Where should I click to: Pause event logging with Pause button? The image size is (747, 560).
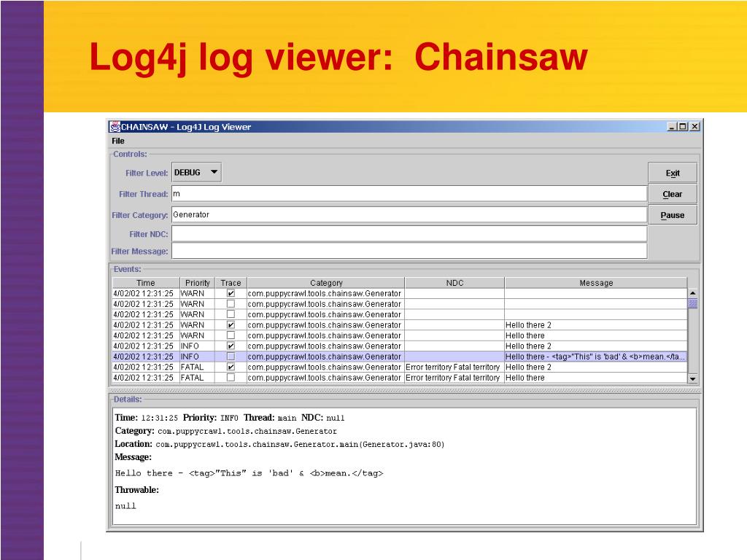(x=672, y=215)
